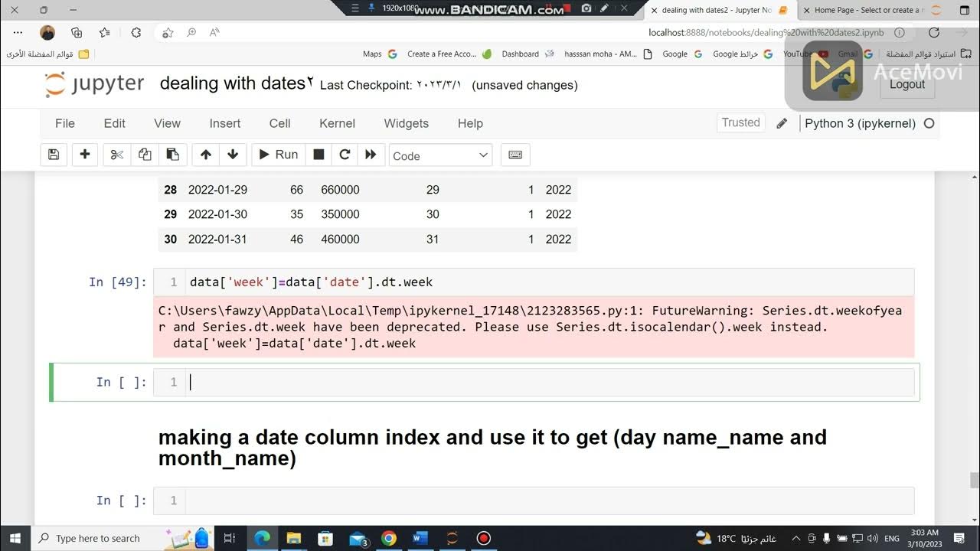Click the browser address bar URL
The width and height of the screenshot is (980, 551).
tap(766, 33)
